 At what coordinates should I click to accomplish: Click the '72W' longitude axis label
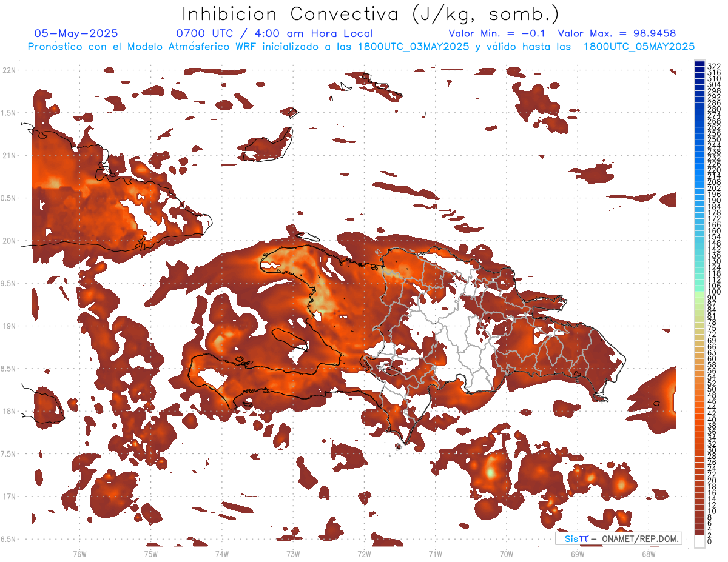364,554
